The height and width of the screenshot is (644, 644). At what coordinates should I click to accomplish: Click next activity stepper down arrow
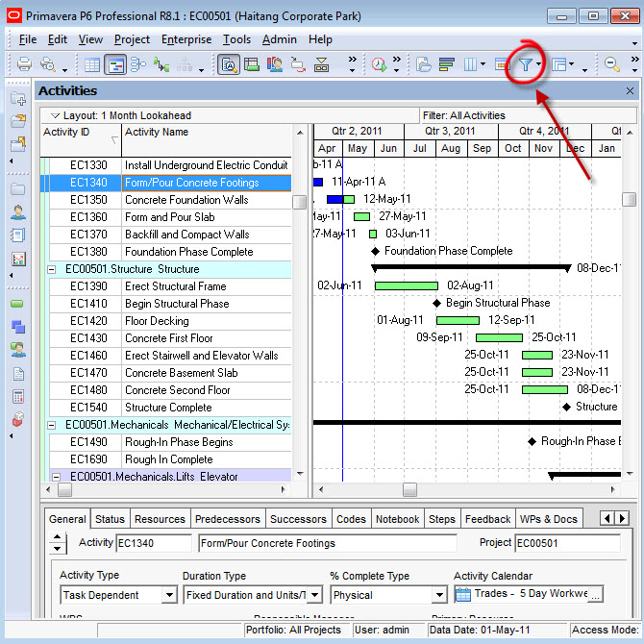point(57,549)
